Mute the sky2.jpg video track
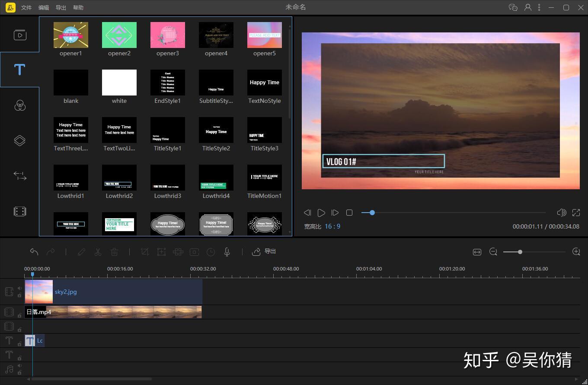This screenshot has width=588, height=385. [19, 288]
